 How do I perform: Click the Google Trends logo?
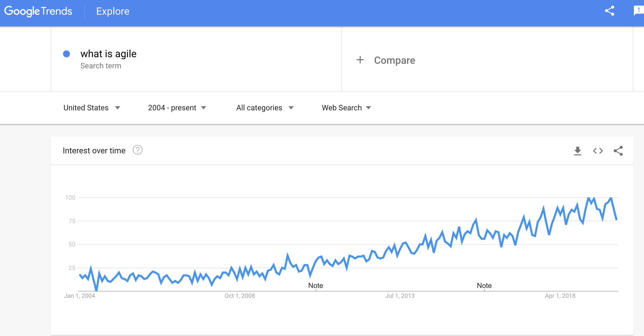click(38, 11)
